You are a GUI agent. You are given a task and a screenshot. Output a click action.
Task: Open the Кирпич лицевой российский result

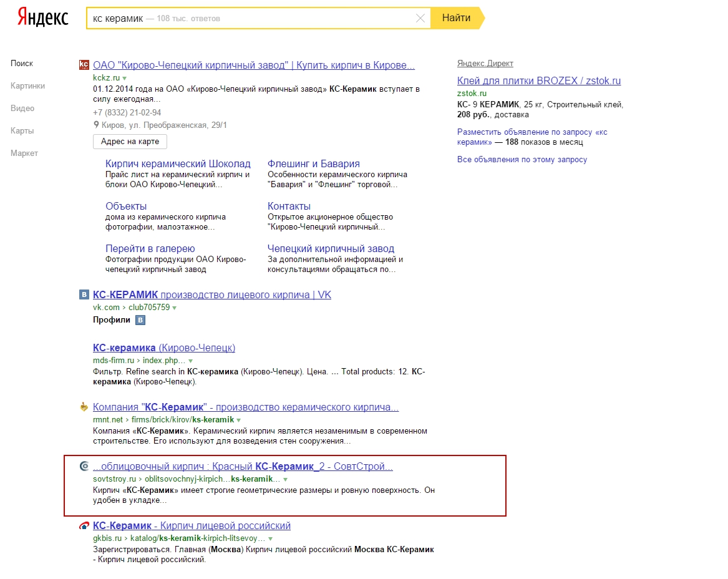[192, 525]
